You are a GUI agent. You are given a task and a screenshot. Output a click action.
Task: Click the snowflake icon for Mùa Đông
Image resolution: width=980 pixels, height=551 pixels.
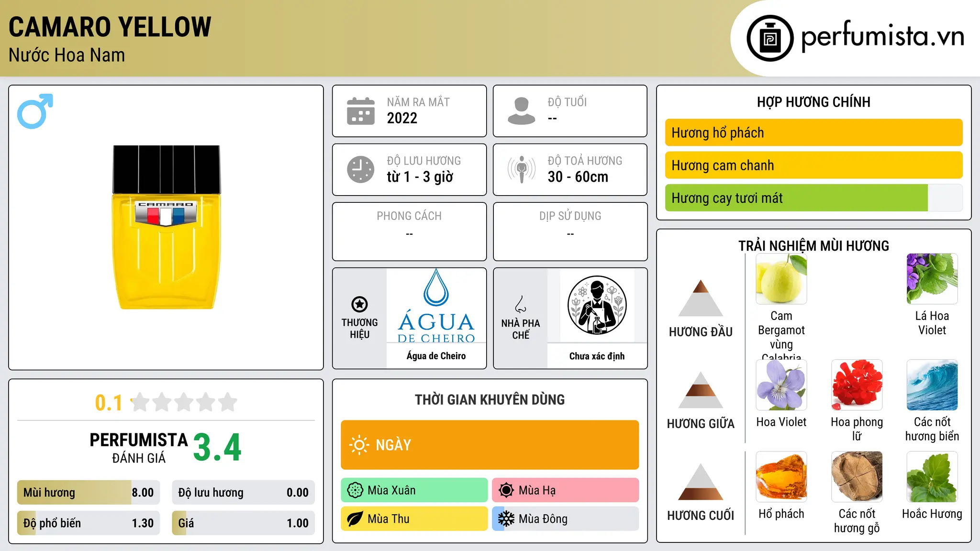[506, 519]
